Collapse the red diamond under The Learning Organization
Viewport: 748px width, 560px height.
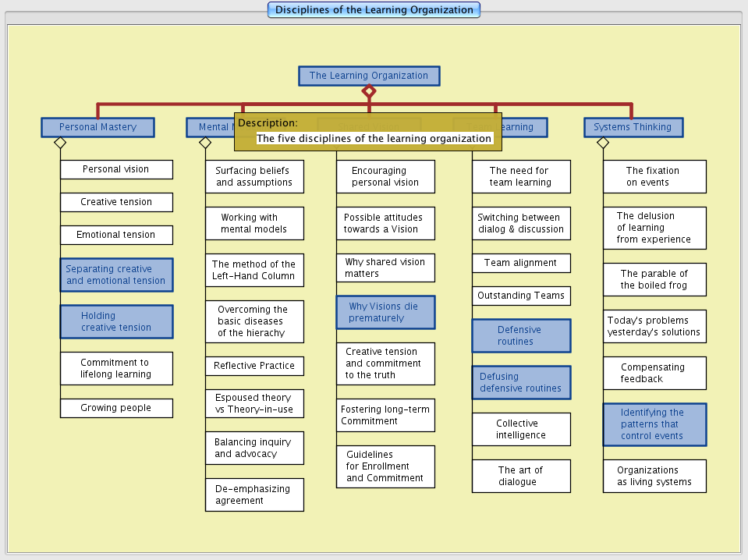click(x=369, y=91)
